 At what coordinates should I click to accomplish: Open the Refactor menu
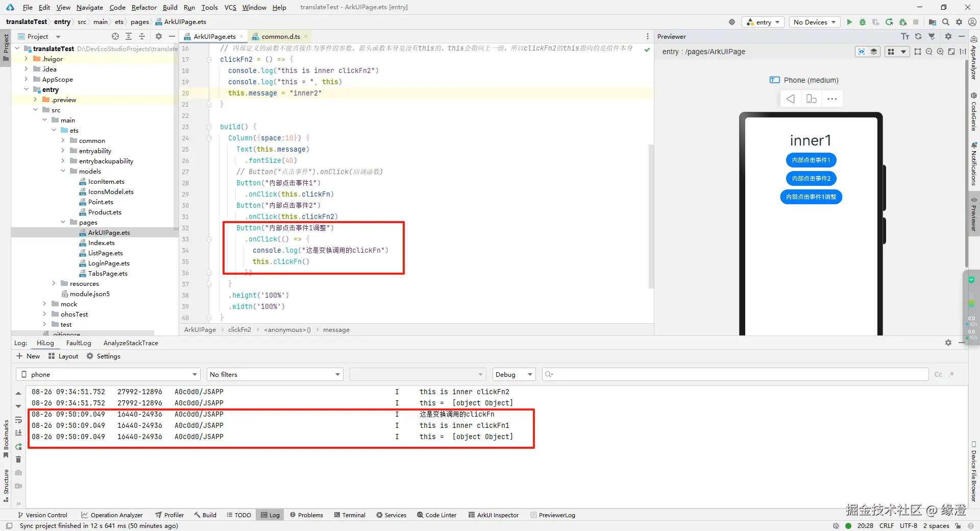point(144,7)
